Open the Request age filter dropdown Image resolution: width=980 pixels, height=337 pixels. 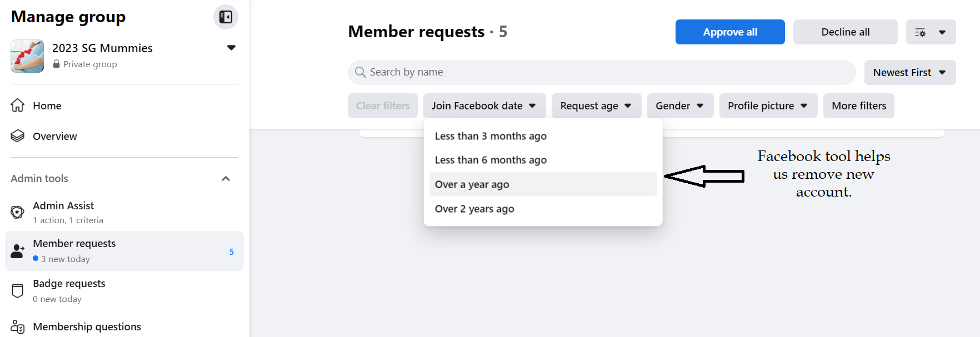596,106
